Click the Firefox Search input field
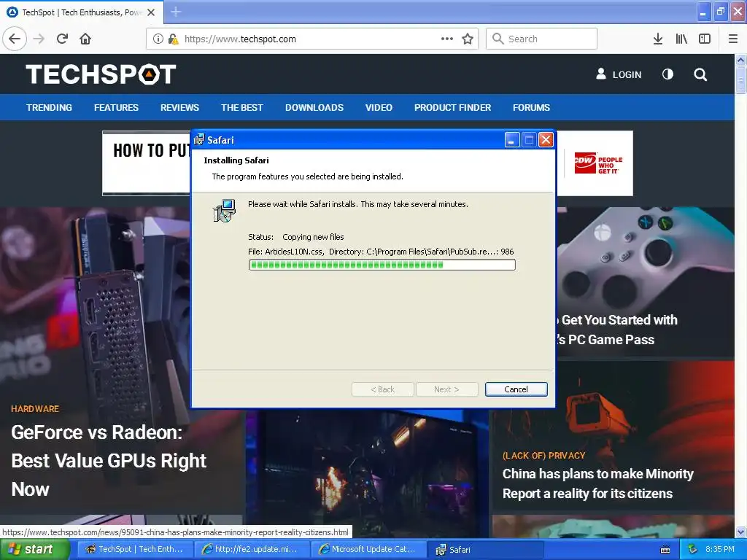Viewport: 747px width, 560px height. click(541, 39)
